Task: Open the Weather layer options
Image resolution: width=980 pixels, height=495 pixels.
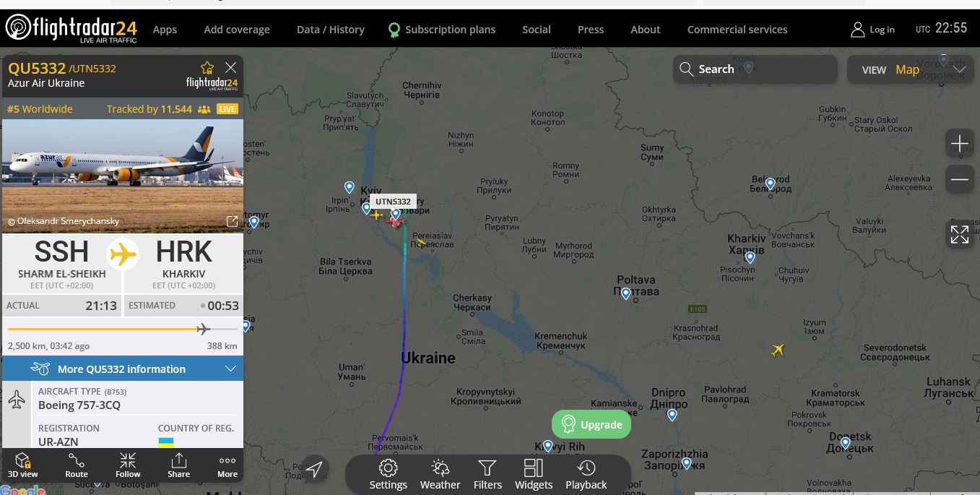Action: point(440,474)
